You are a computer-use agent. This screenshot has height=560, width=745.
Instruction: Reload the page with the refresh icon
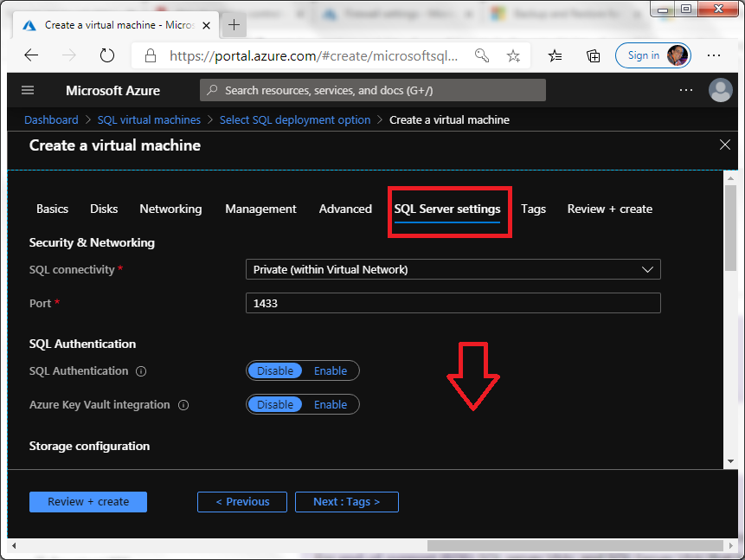[x=107, y=55]
